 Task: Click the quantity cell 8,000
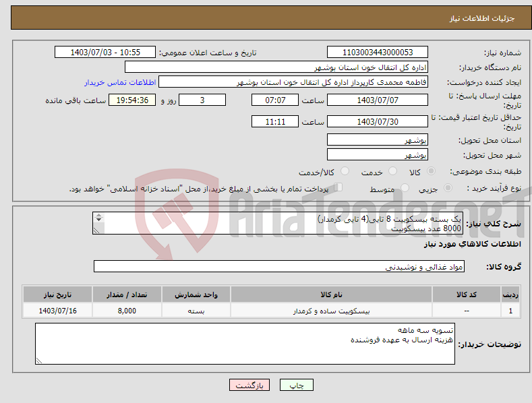pos(127,311)
